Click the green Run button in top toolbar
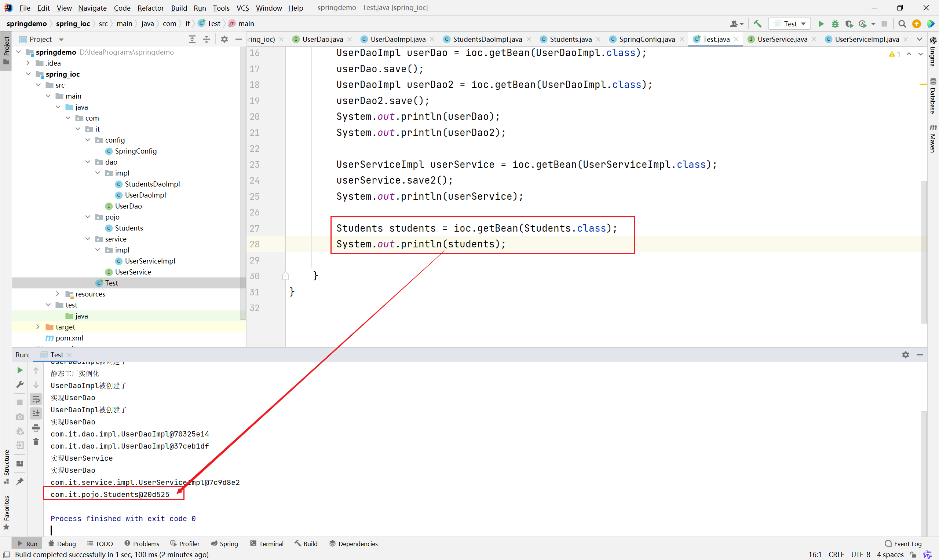The height and width of the screenshot is (560, 939). click(821, 24)
